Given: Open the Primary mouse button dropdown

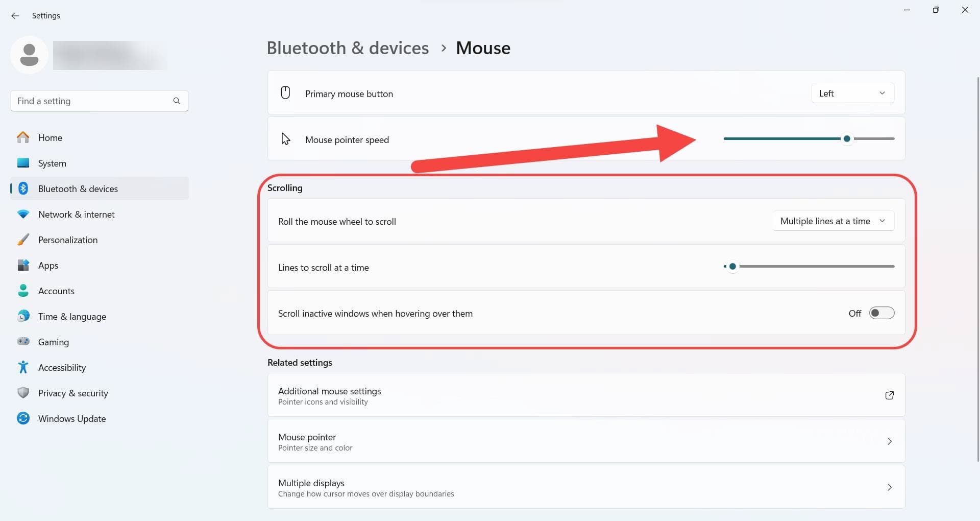Looking at the screenshot, I should tap(852, 93).
